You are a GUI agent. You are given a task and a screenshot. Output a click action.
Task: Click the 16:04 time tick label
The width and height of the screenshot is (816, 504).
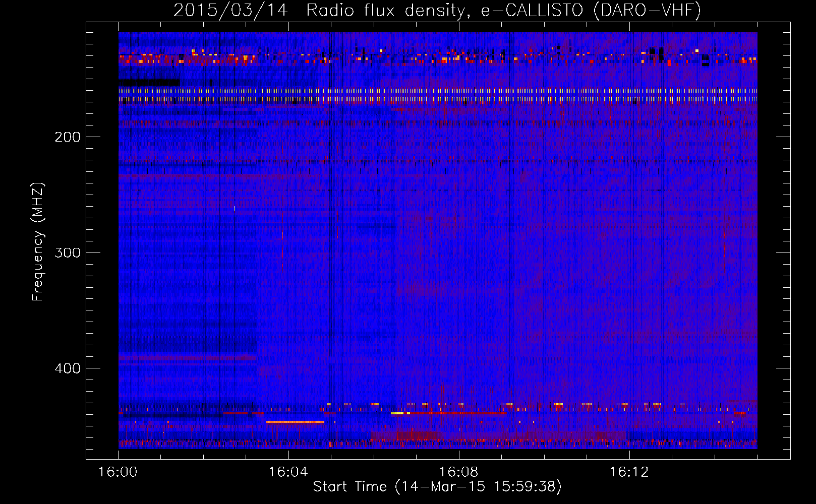[x=288, y=472]
